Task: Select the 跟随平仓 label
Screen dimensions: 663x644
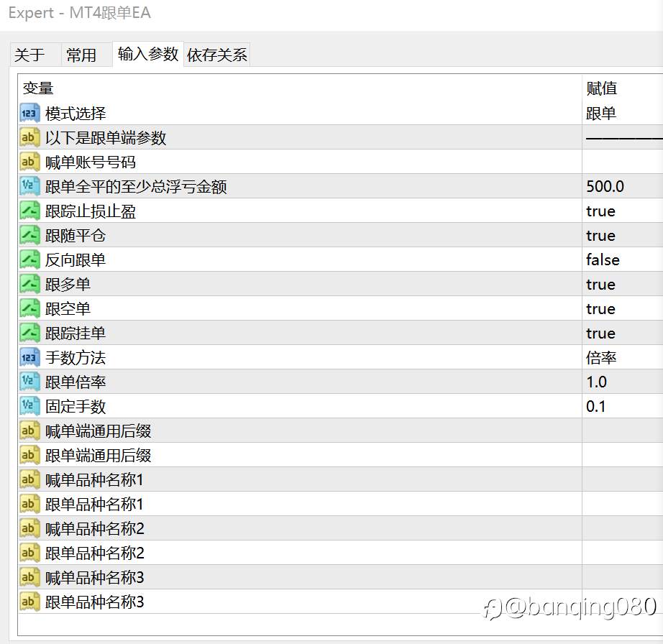Action: 76,235
